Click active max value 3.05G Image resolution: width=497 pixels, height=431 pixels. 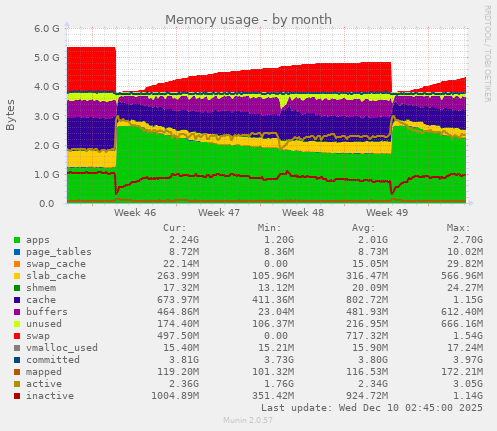[468, 384]
